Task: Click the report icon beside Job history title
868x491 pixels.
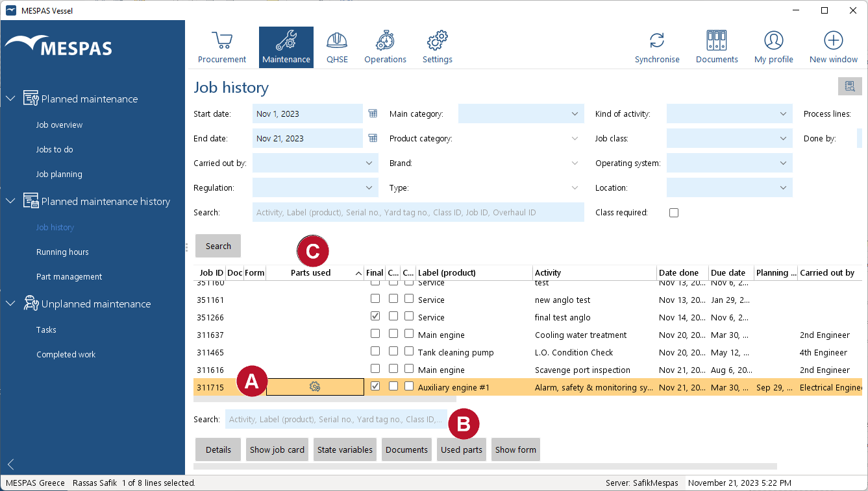Action: pos(850,86)
